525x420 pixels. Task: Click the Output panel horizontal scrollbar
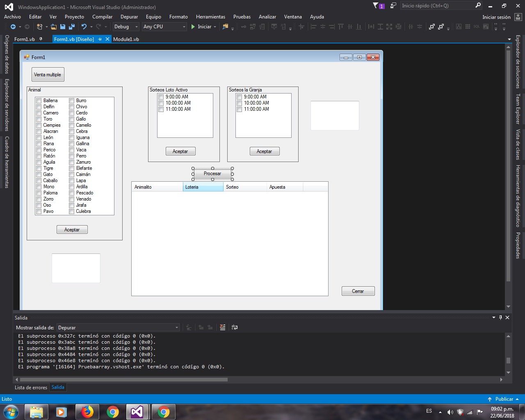258,380
